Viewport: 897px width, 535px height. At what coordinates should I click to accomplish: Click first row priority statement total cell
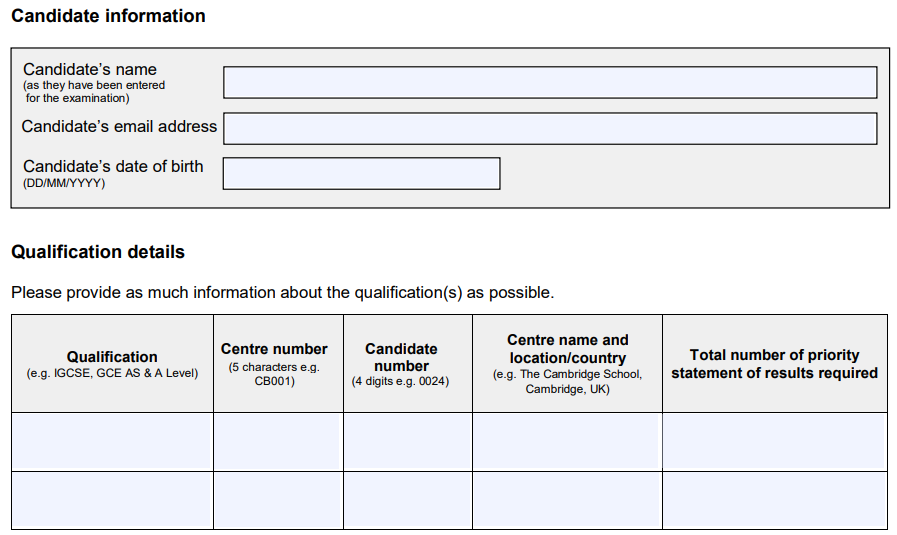[775, 442]
